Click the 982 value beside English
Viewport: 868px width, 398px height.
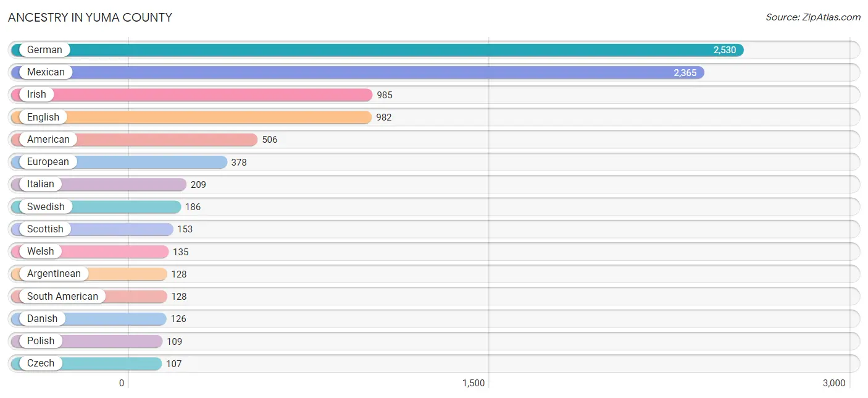point(384,117)
